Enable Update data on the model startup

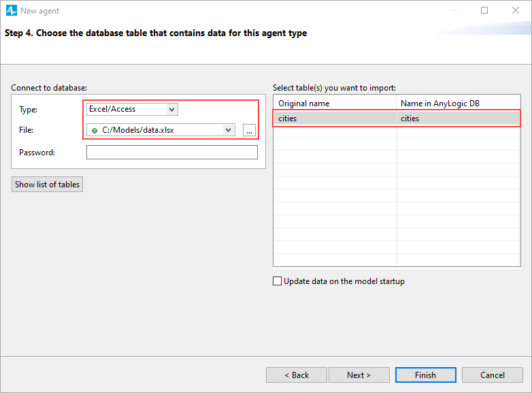[x=277, y=281]
